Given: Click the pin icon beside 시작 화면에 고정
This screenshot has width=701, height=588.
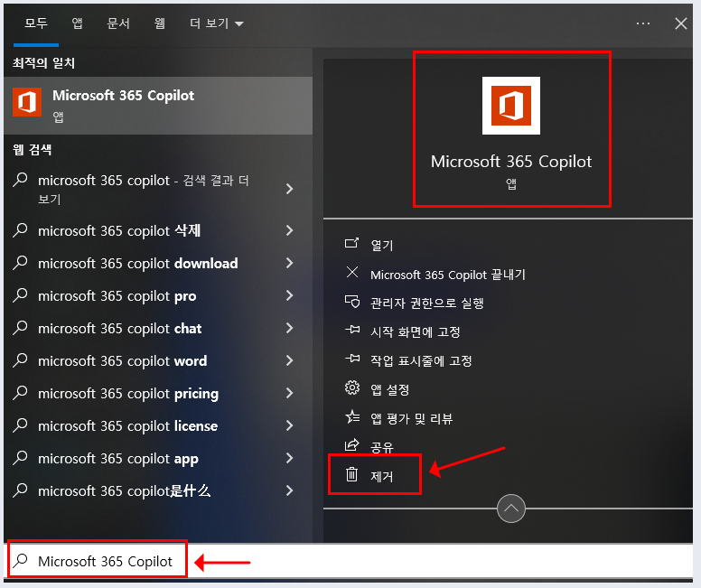Looking at the screenshot, I should (x=352, y=330).
